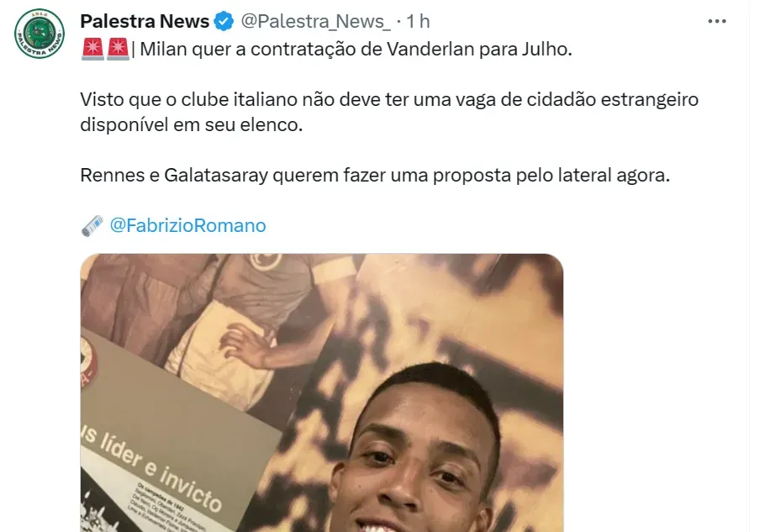Click the Palestra News display name
The width and height of the screenshot is (765, 532).
tap(145, 22)
